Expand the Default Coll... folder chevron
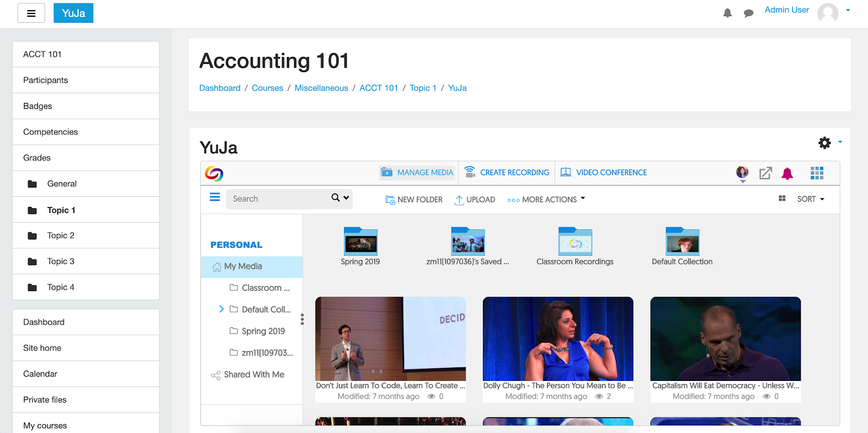This screenshot has width=868, height=433. 221,309
